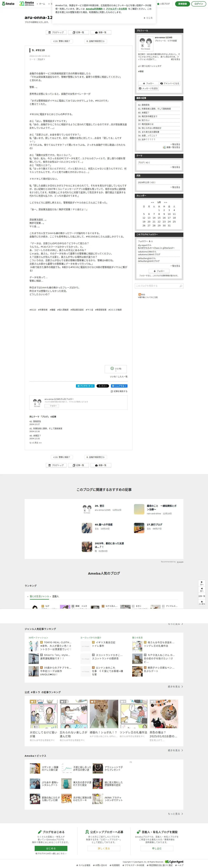The image size is (208, 868).
Task: Open recent article 42. 脱税密告 in sidebar
Action: coord(144,105)
